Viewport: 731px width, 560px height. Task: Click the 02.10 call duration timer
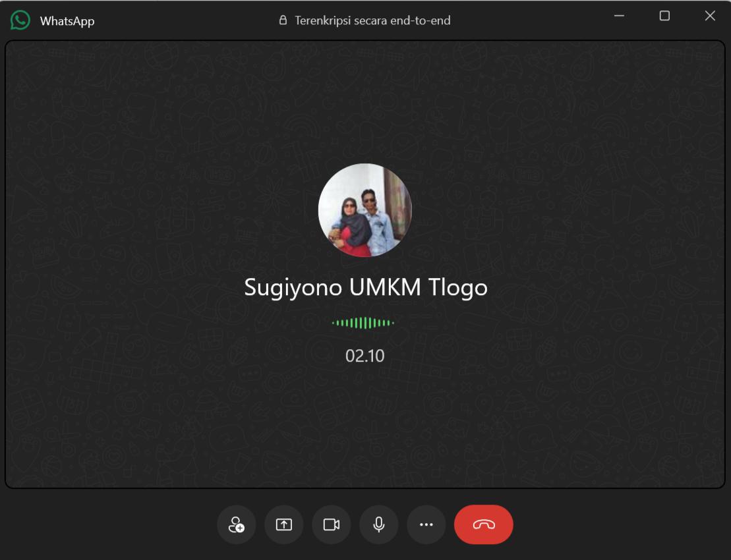(365, 356)
